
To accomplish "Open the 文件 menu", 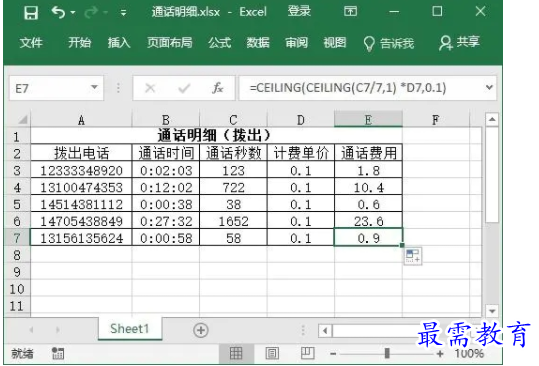I will point(31,43).
